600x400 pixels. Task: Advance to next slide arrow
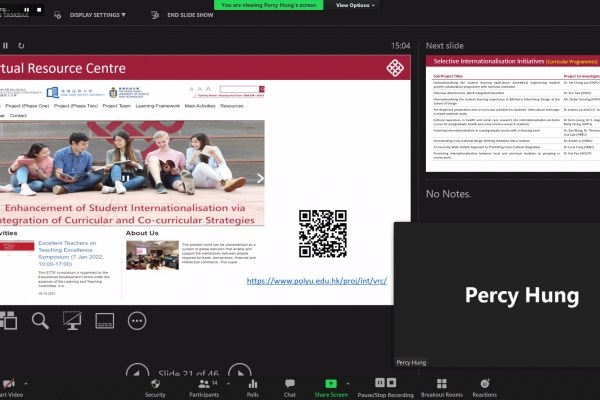coord(240,371)
